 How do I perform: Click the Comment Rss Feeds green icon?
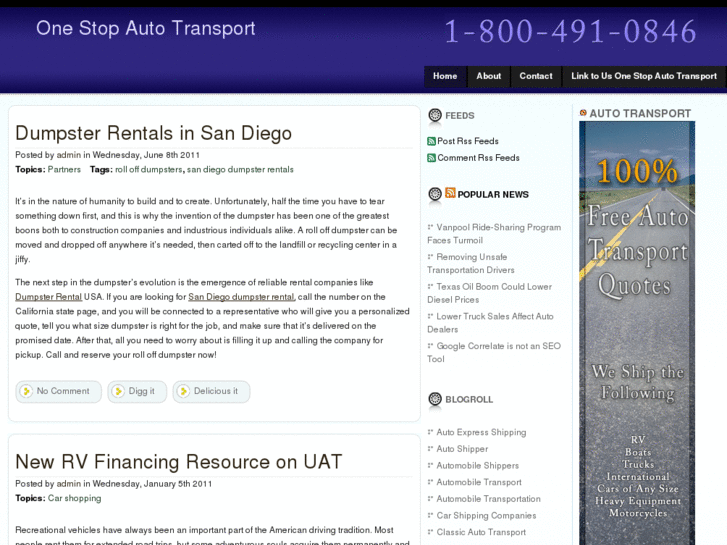pyautogui.click(x=431, y=158)
